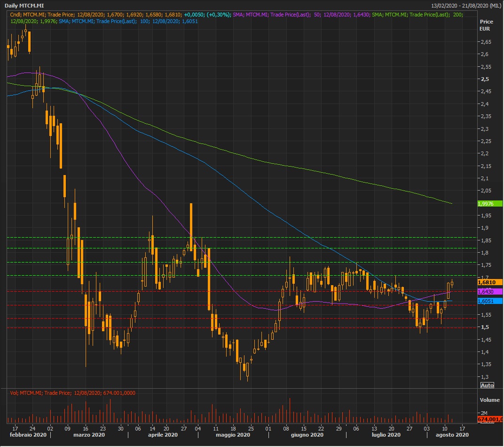Click the Daily MTCM.MI chart title
The height and width of the screenshot is (447, 504).
click(25, 6)
